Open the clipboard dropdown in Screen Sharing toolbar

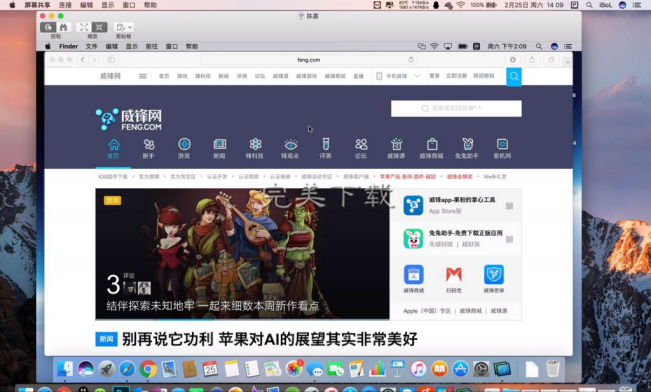pos(123,27)
